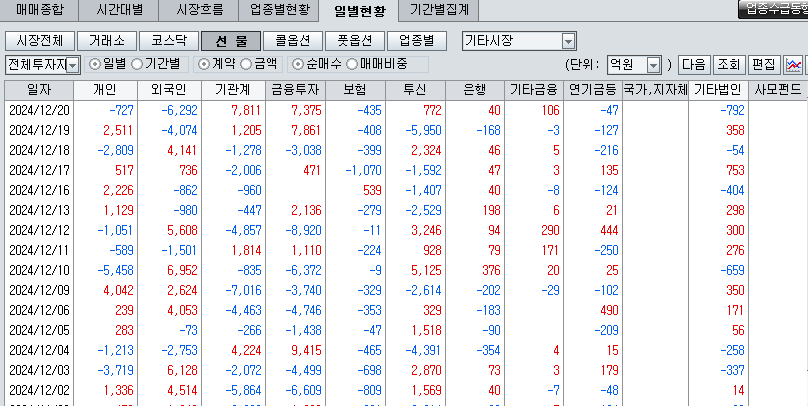
Task: Click the -6,292 foreigner value
Action: pyautogui.click(x=179, y=110)
